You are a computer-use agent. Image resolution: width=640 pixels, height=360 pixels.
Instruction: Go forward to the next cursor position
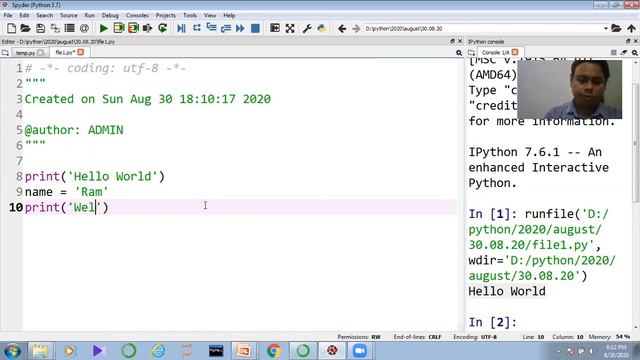coord(356,28)
